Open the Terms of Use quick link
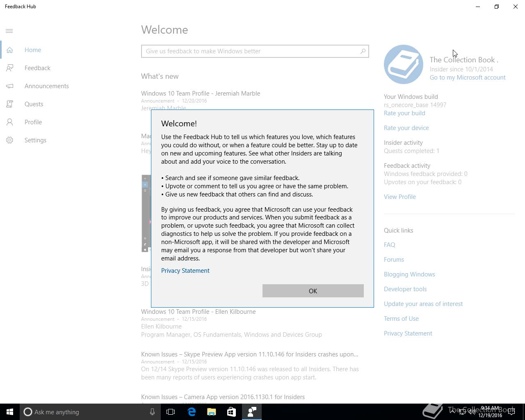 (x=401, y=319)
